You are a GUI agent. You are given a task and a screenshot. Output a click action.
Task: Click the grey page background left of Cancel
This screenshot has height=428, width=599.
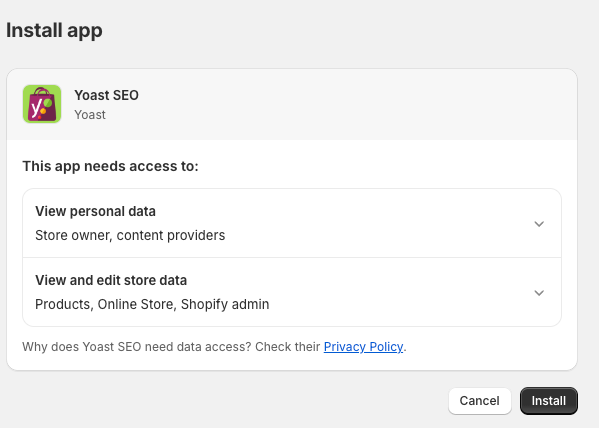229,401
